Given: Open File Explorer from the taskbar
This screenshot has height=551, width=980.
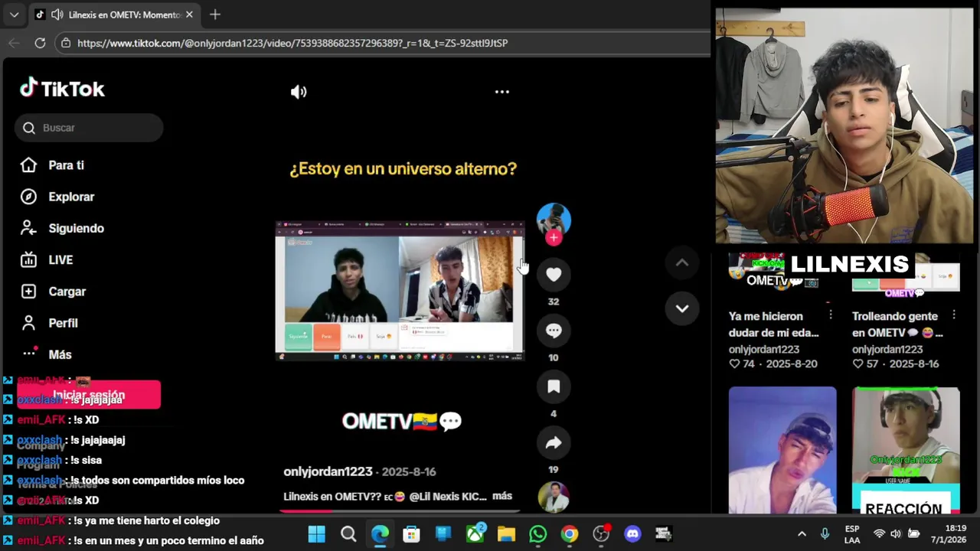Looking at the screenshot, I should pyautogui.click(x=506, y=534).
